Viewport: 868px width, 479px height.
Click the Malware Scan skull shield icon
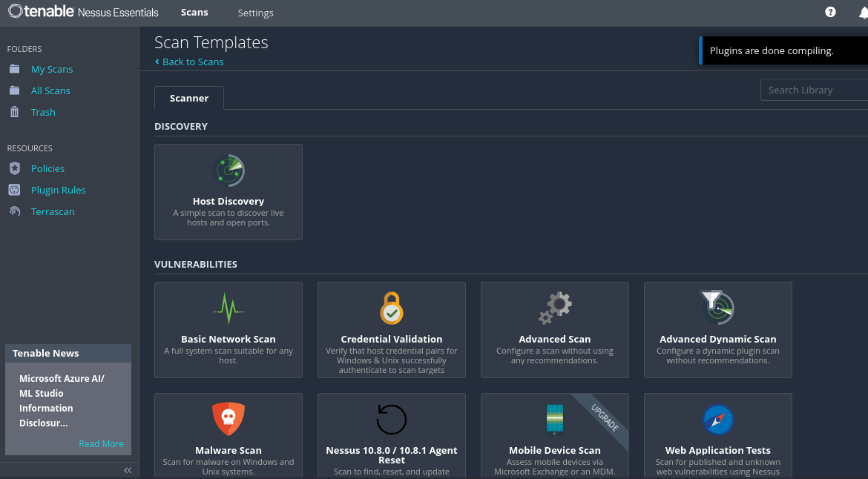click(x=228, y=419)
